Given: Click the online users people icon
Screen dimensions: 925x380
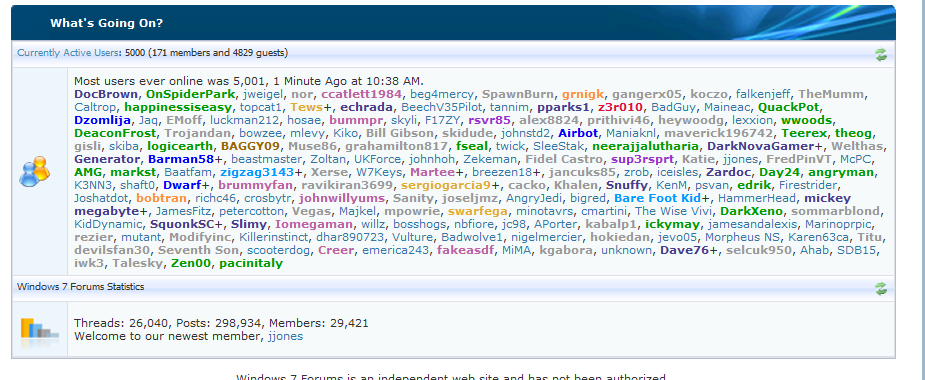Looking at the screenshot, I should point(35,171).
